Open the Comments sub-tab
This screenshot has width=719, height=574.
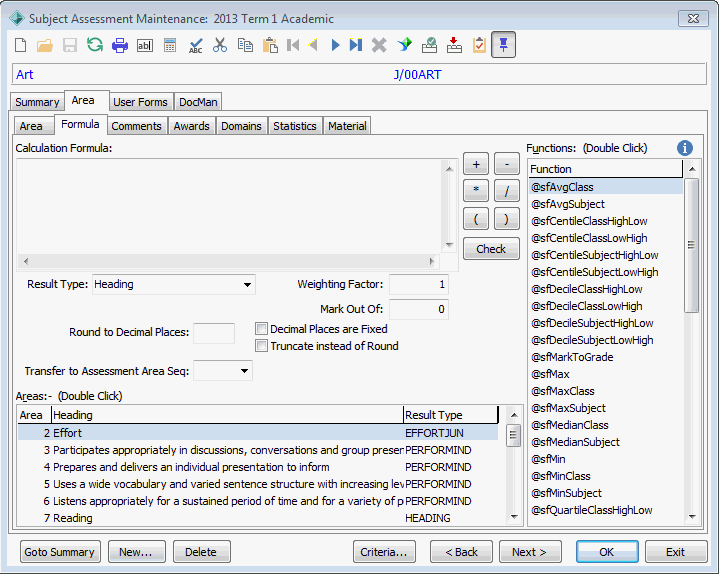pos(137,126)
